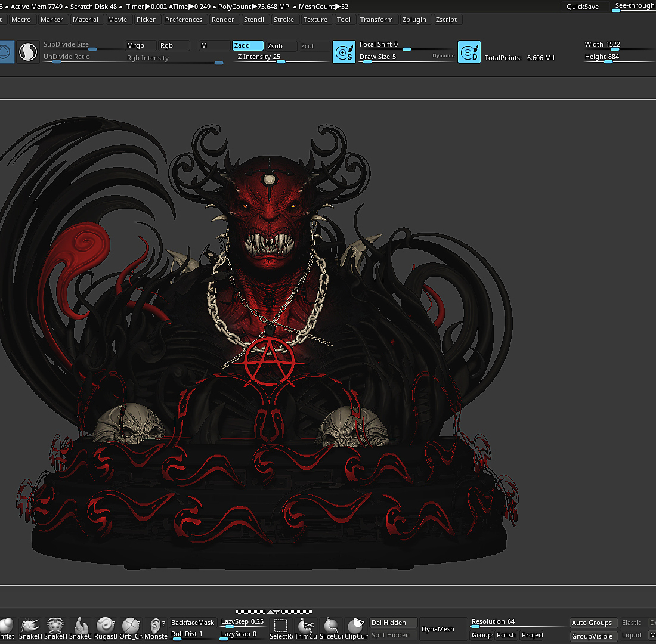Adjust the Z Intensity slider
Screen dimensions: 656x644
(281, 58)
